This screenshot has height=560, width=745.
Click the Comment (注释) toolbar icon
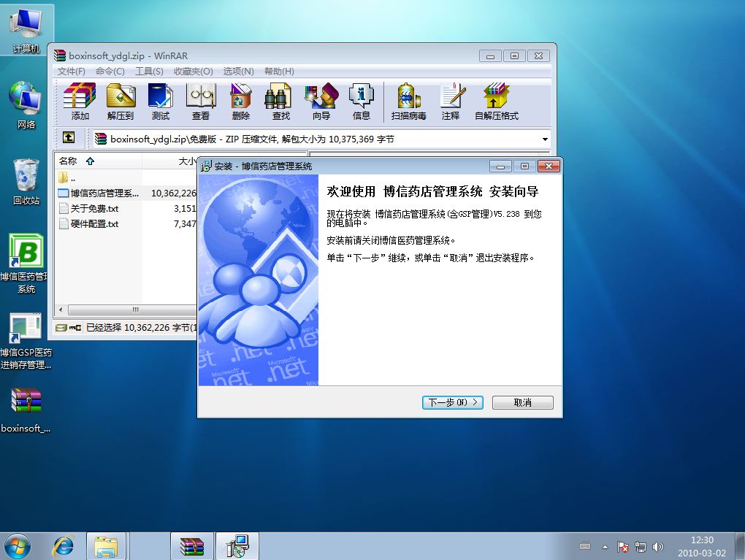[x=451, y=101]
